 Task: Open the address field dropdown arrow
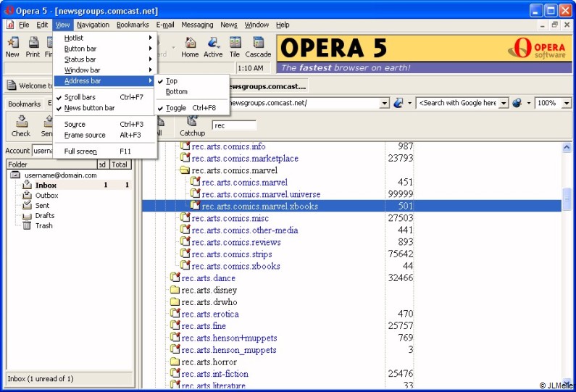(x=384, y=103)
